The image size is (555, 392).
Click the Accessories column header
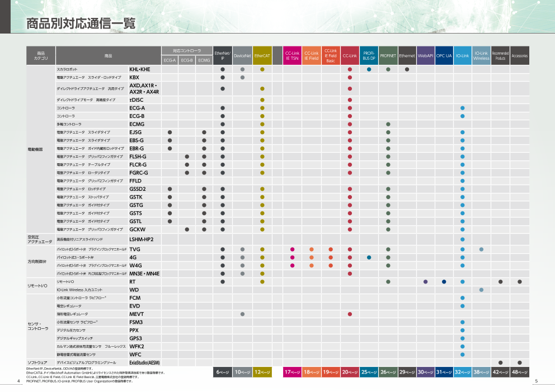519,56
